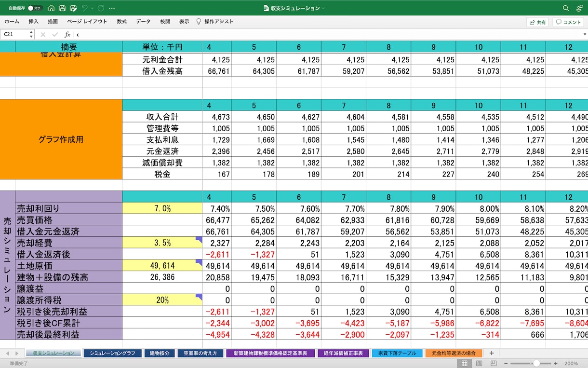Select the 26,386 建物+設備の残高 cell
Image resolution: width=588 pixels, height=368 pixels.
pyautogui.click(x=162, y=277)
